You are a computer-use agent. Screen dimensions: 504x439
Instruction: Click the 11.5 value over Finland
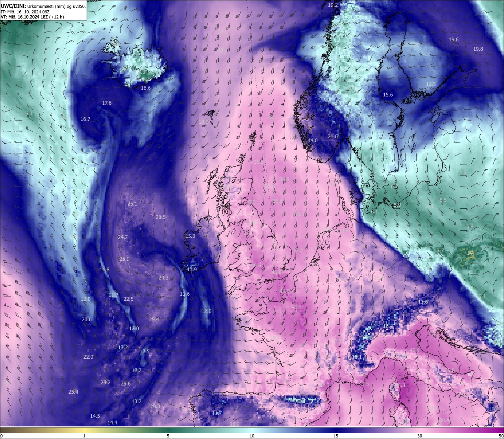click(x=431, y=84)
